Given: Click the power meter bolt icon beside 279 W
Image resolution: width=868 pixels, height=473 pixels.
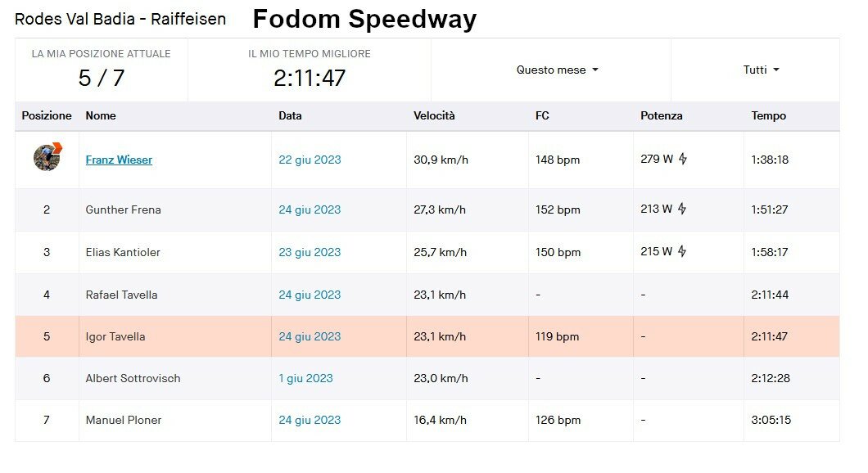Looking at the screenshot, I should tap(683, 159).
